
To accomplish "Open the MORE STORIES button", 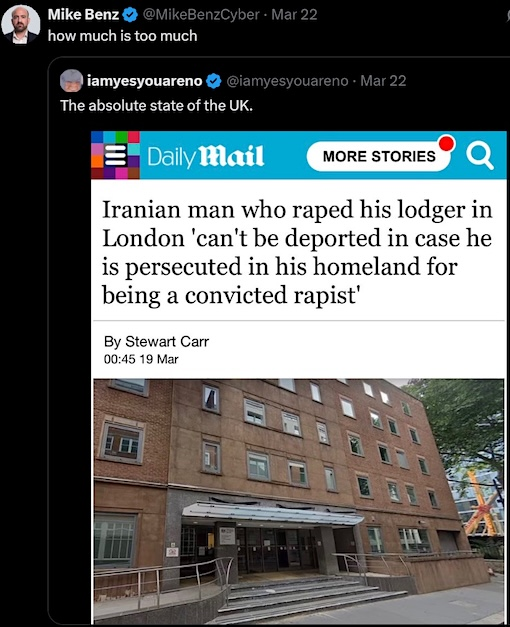I will [x=379, y=156].
